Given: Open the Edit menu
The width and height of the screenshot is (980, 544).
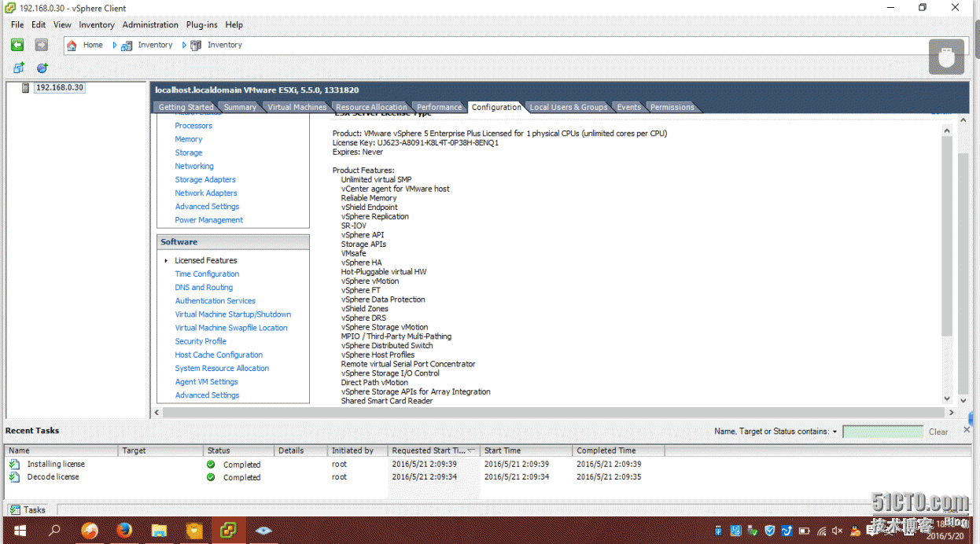Looking at the screenshot, I should pyautogui.click(x=39, y=25).
